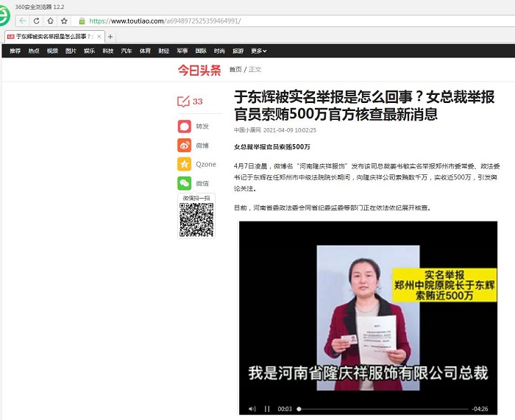Screen dimensions: 515x420
Task: Click the 首页 breadcrumb link
Action: pos(235,70)
